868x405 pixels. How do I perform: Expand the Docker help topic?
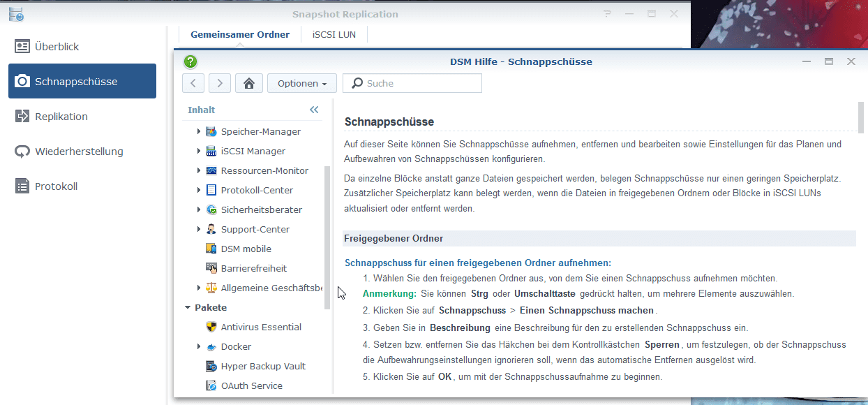tap(199, 346)
